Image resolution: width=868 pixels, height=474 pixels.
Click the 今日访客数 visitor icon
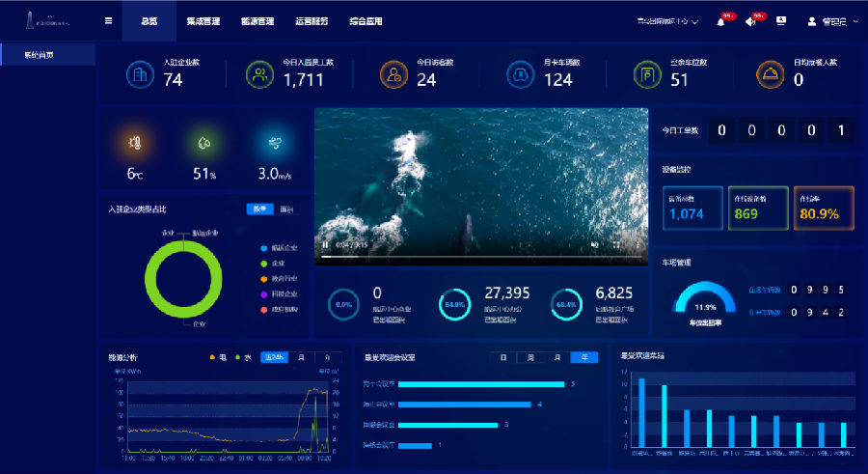pos(393,73)
